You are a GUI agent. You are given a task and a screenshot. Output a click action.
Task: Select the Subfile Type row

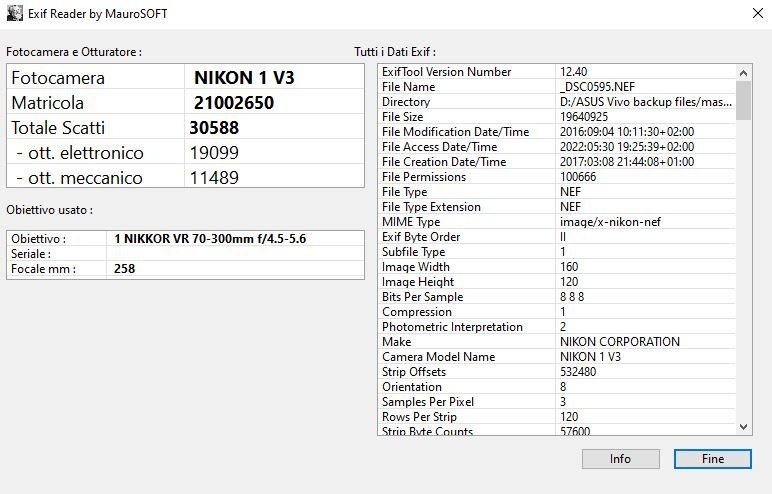click(x=558, y=252)
